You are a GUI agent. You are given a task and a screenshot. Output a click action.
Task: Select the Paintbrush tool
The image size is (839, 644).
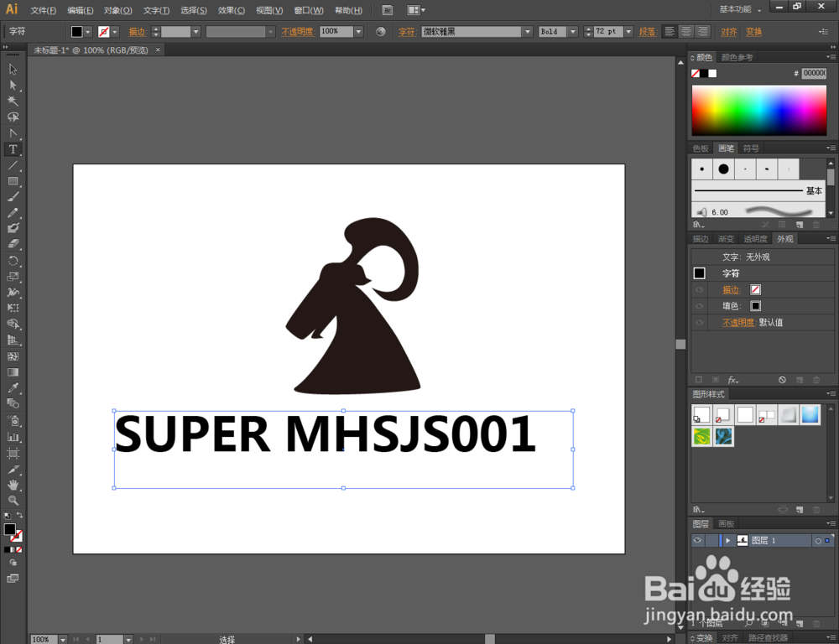13,197
